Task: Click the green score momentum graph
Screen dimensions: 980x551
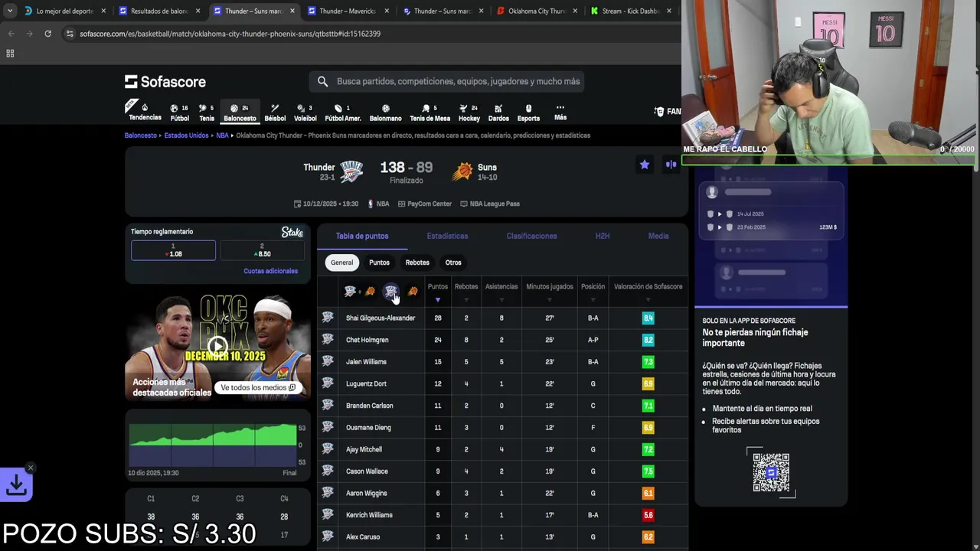Action: tap(213, 445)
